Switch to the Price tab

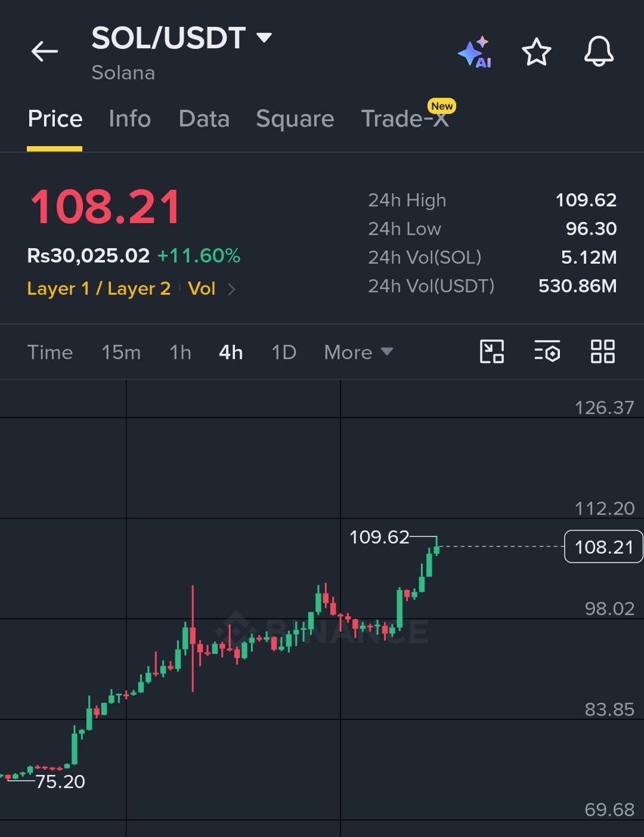coord(55,119)
